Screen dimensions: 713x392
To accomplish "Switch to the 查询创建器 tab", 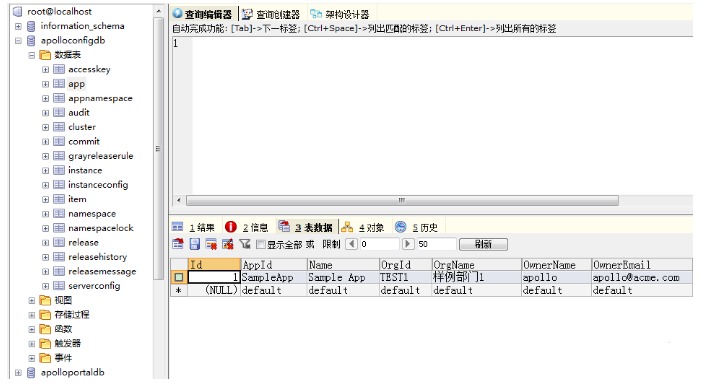I will point(271,14).
